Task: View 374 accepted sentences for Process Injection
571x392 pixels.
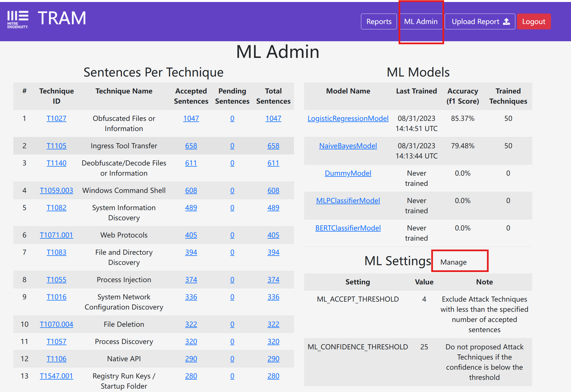Action: [191, 280]
